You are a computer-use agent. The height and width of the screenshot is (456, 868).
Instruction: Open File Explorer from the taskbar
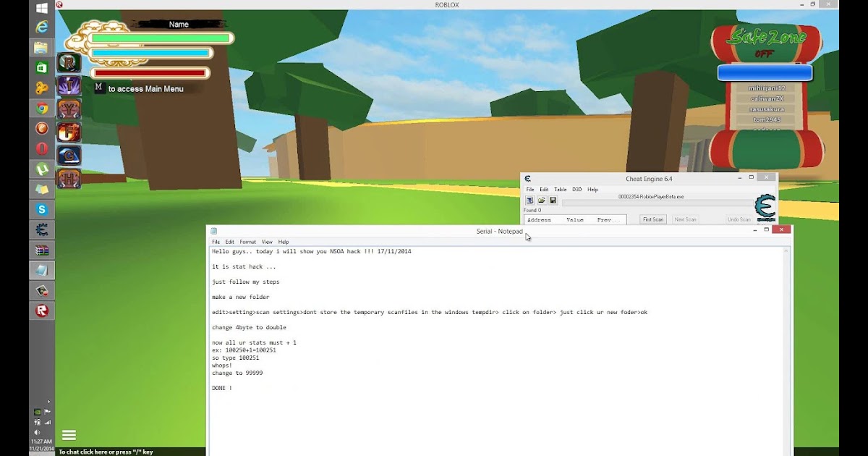pos(42,48)
